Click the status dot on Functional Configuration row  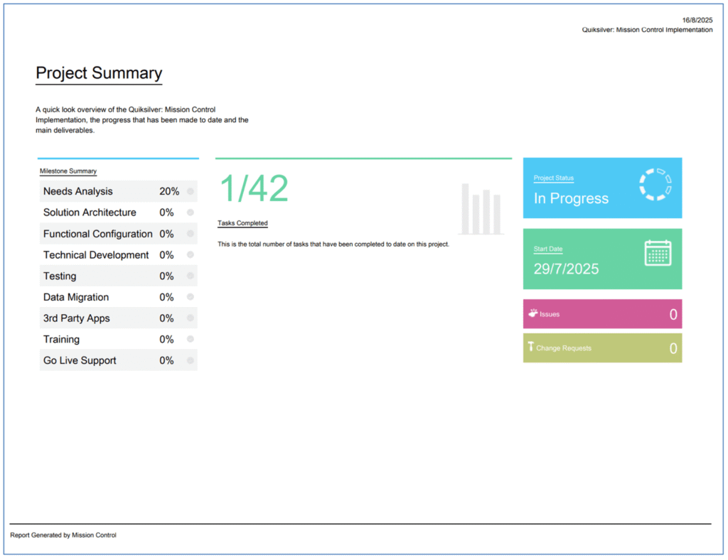191,233
